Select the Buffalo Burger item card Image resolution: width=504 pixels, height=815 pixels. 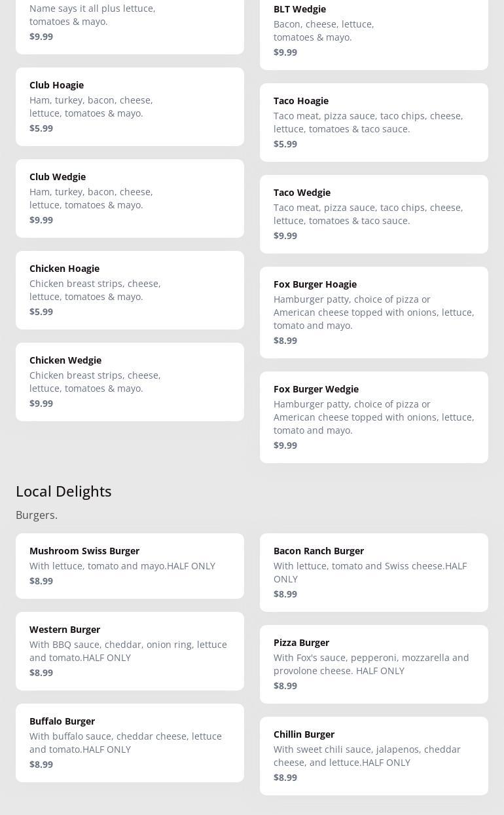(x=130, y=743)
